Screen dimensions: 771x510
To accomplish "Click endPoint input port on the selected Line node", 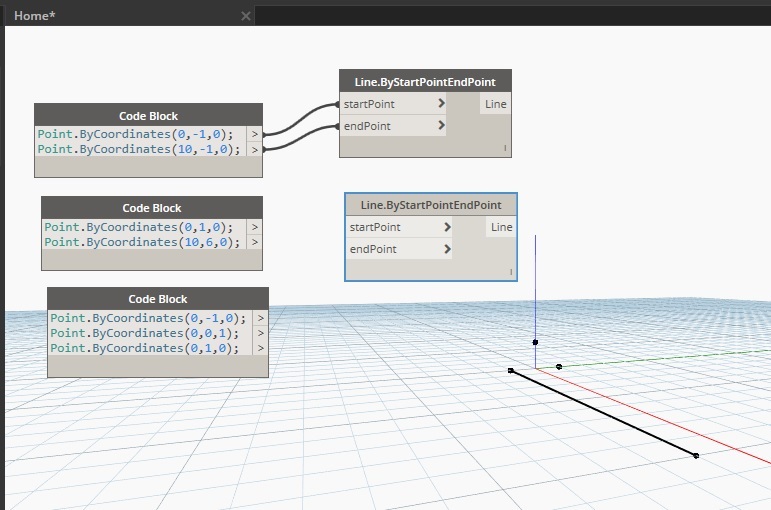I will pyautogui.click(x=373, y=249).
